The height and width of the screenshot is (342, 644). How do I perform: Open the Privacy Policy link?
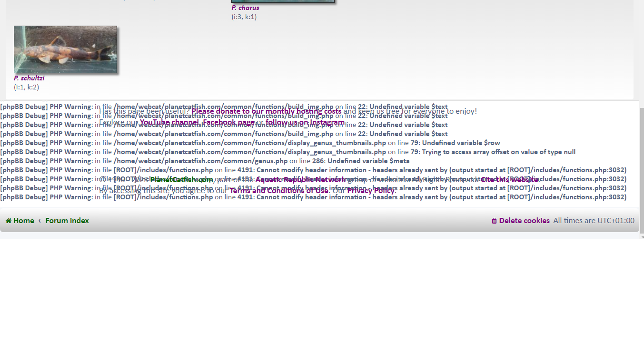point(371,191)
